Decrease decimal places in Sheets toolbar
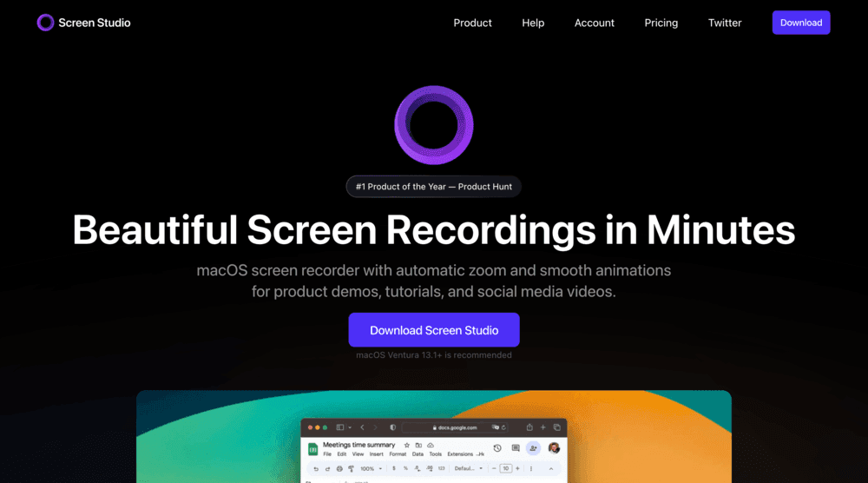 coord(418,468)
